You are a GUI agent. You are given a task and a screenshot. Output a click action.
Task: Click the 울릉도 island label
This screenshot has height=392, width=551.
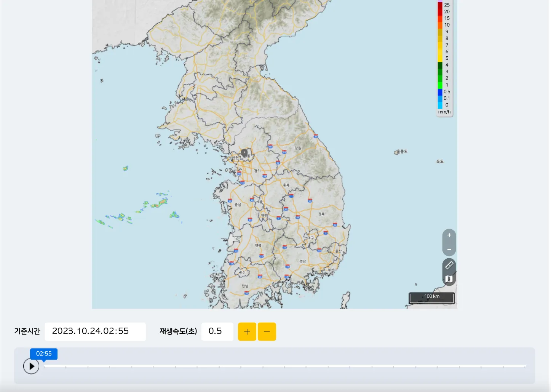[x=402, y=151]
